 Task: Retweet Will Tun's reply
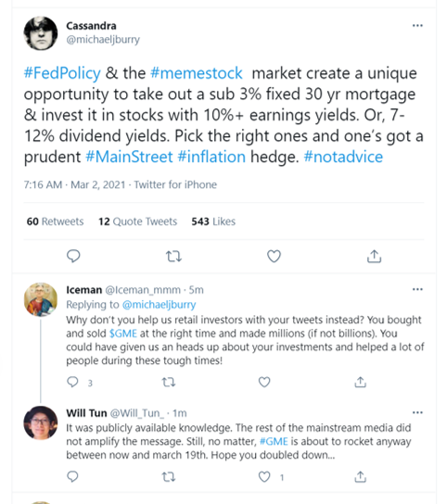tap(169, 477)
